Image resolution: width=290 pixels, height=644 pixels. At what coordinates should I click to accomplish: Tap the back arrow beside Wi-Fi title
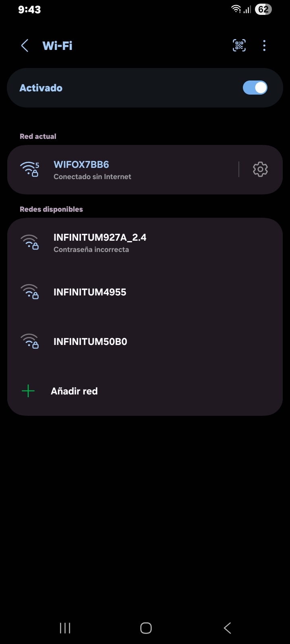coord(25,45)
